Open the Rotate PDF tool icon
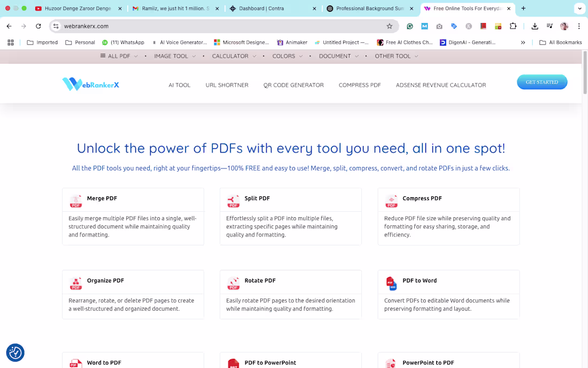The height and width of the screenshot is (368, 588). (233, 283)
